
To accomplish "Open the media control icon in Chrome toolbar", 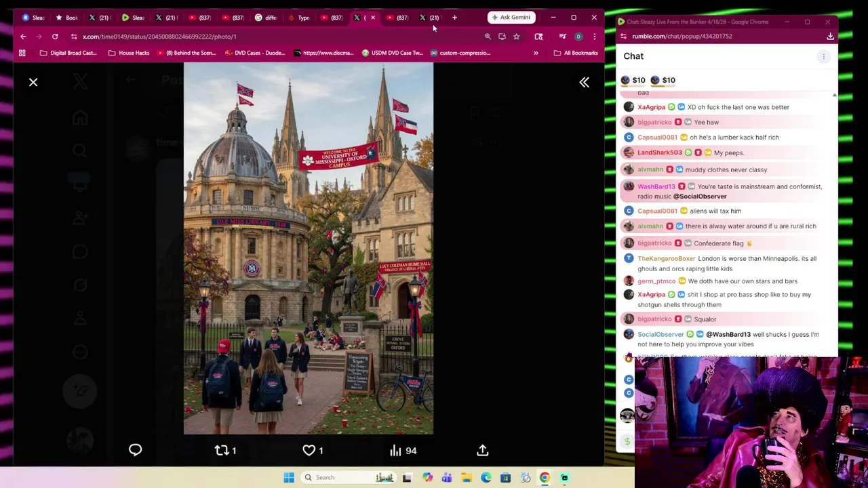I will (562, 37).
